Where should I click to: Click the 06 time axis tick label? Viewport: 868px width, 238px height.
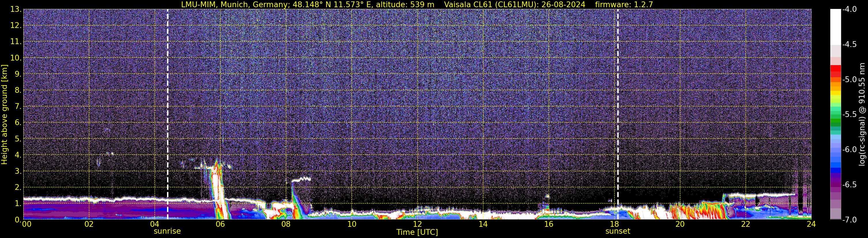[x=220, y=224]
